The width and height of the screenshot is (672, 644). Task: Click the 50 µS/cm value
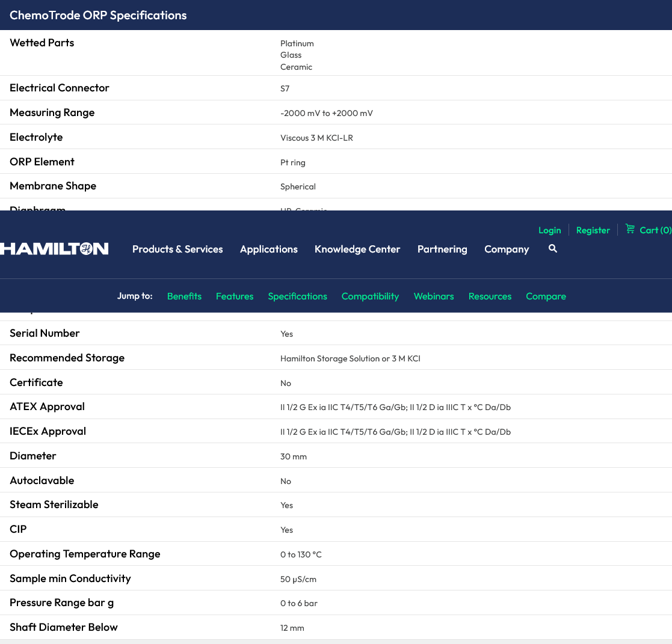(x=298, y=579)
